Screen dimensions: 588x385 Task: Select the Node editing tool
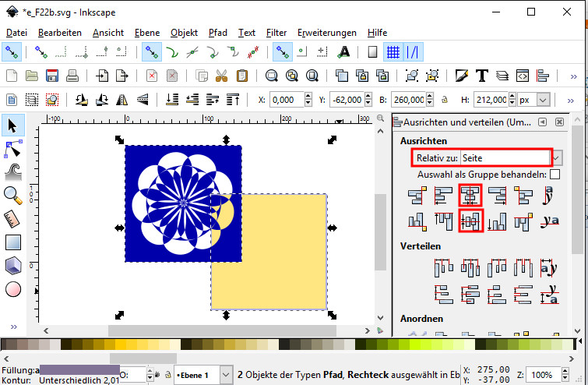tap(12, 149)
